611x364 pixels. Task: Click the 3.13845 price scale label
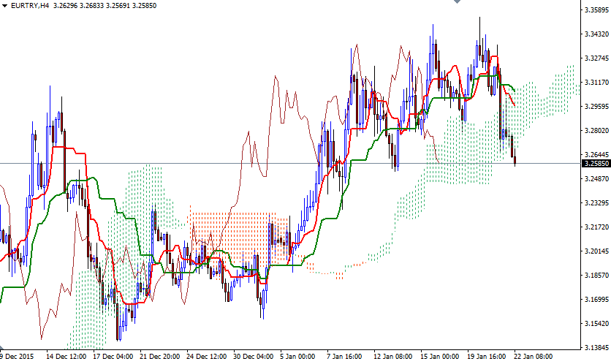[596, 347]
